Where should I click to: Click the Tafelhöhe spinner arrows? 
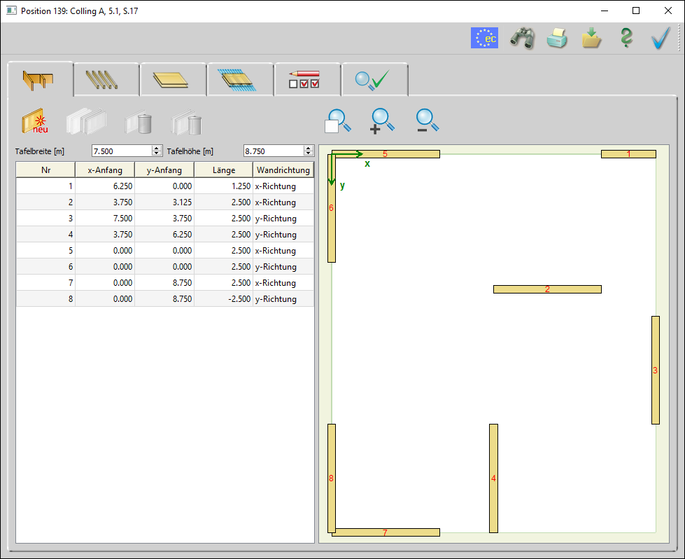tap(309, 151)
